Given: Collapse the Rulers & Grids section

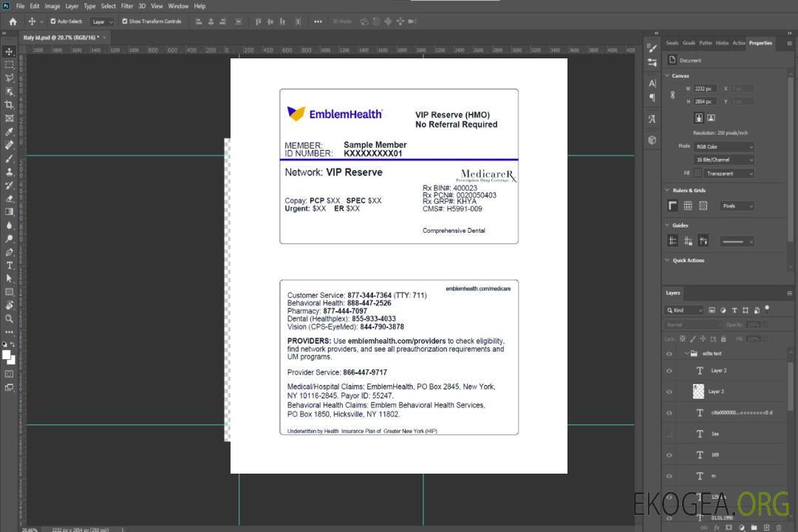Looking at the screenshot, I should (x=667, y=191).
